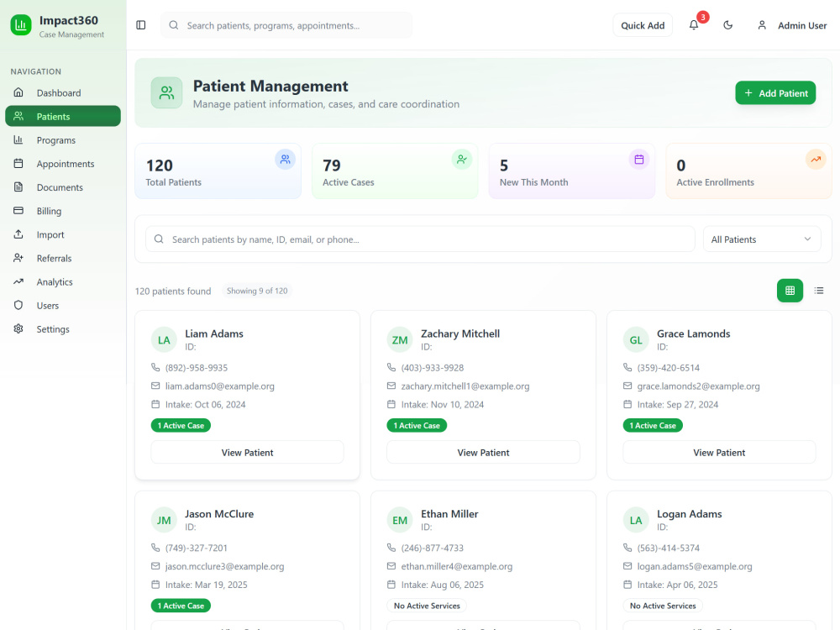Click the Active Enrollments trend icon
The width and height of the screenshot is (840, 630).
pos(816,159)
